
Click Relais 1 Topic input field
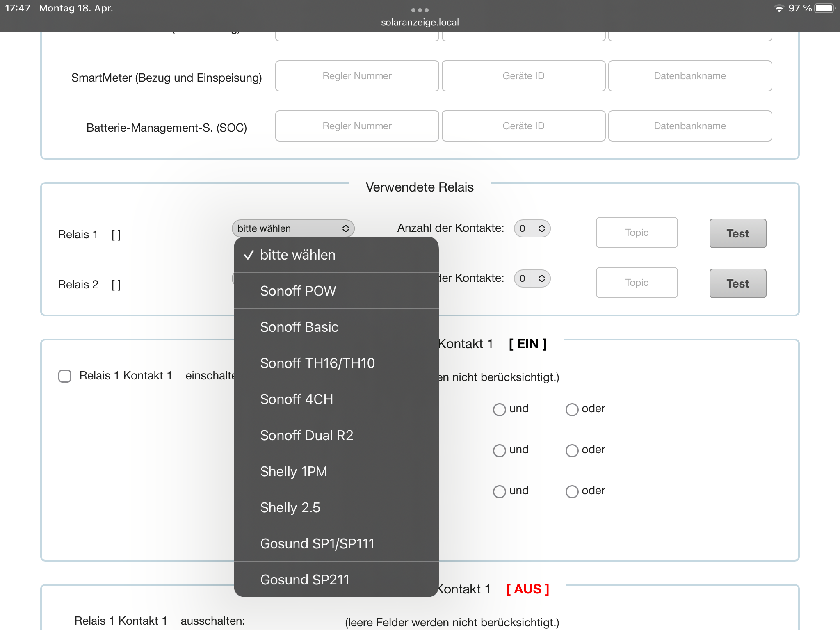(637, 233)
